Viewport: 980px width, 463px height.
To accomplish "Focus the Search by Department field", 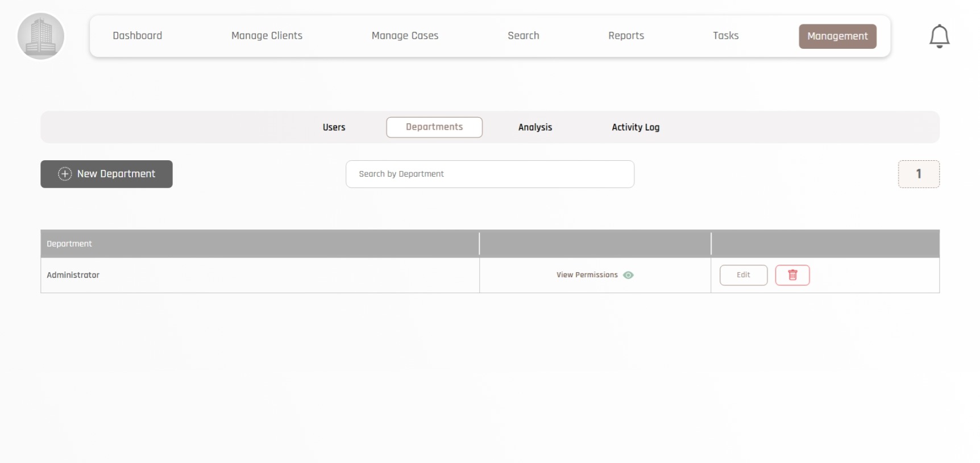I will 489,174.
